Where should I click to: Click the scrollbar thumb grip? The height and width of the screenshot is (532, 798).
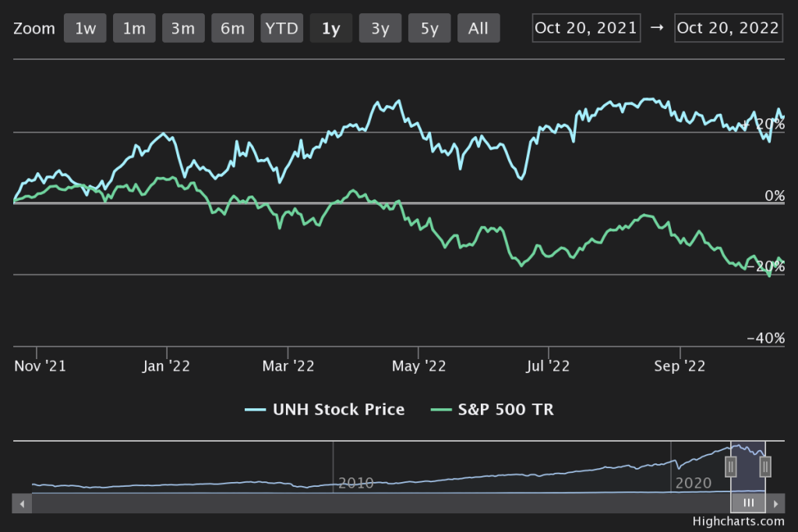748,503
